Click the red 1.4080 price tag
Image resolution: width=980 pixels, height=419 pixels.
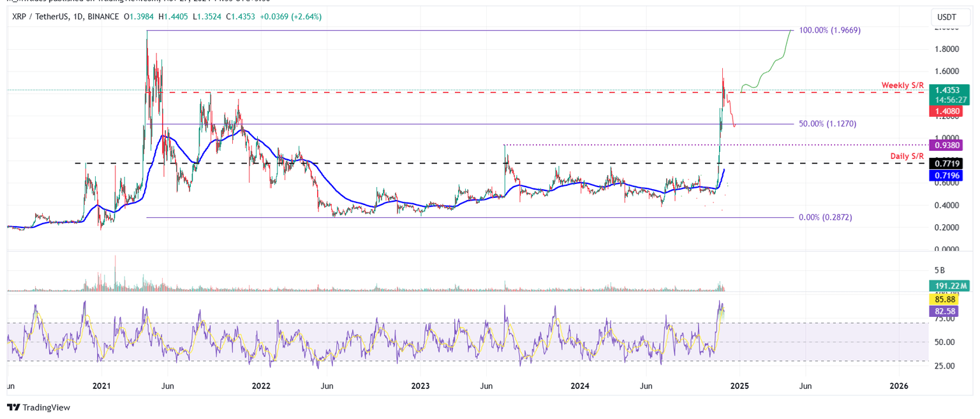point(947,111)
